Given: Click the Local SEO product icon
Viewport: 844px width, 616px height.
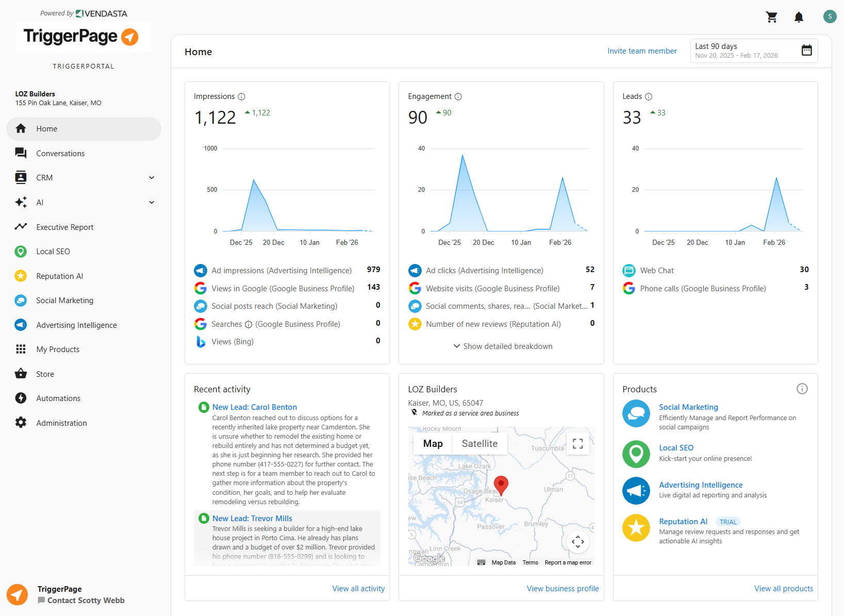Looking at the screenshot, I should pyautogui.click(x=636, y=454).
